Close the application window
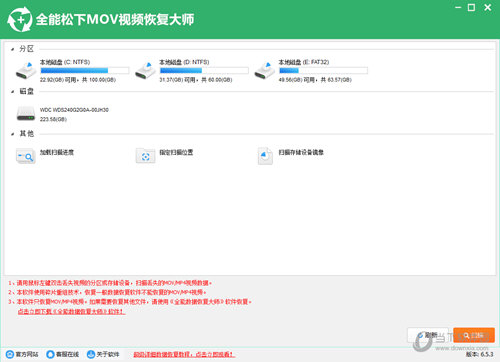The height and width of the screenshot is (362, 500). [x=488, y=7]
